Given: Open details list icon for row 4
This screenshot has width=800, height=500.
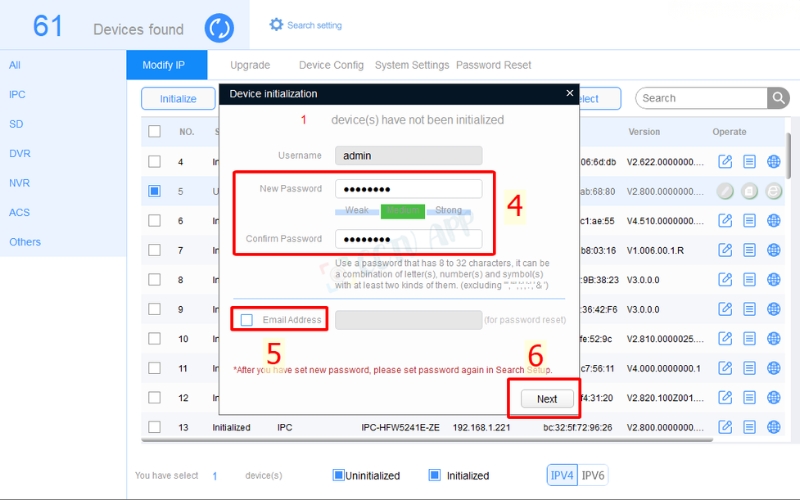Looking at the screenshot, I should tap(749, 162).
